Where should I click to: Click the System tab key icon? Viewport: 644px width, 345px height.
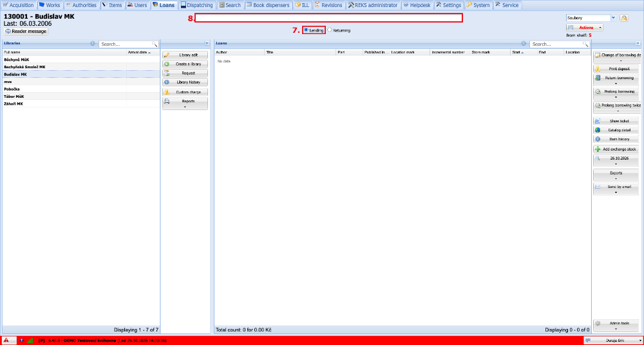point(469,5)
